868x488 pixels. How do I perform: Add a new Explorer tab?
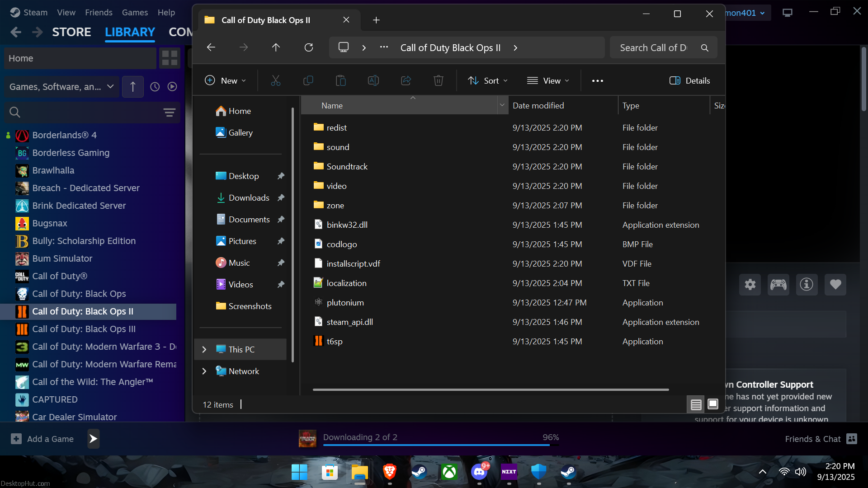tap(376, 20)
